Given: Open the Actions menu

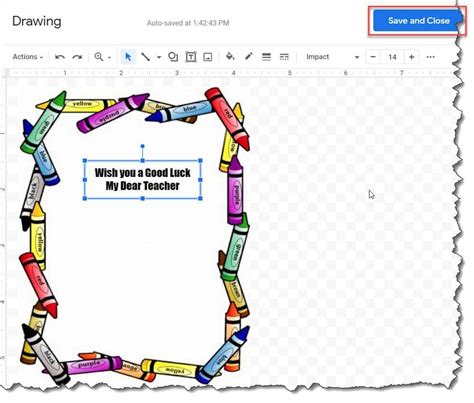Looking at the screenshot, I should pos(28,57).
